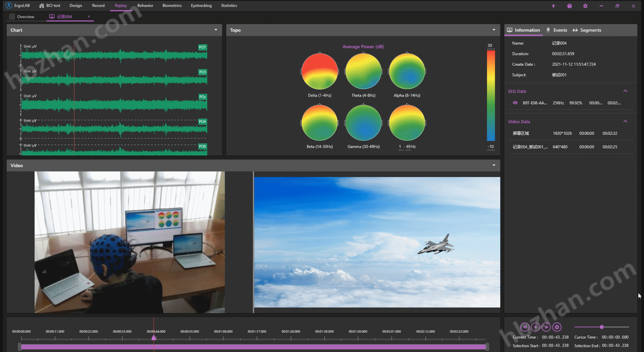Step forward one frame in playback
Viewport: 644px width, 352px height.
click(546, 327)
